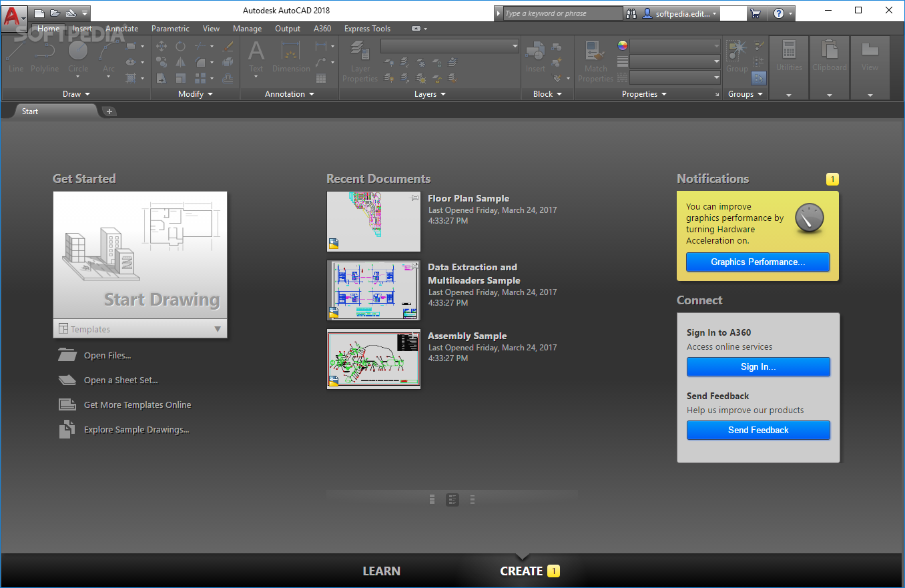Select the Copy tool in Modify panel

pos(162,62)
